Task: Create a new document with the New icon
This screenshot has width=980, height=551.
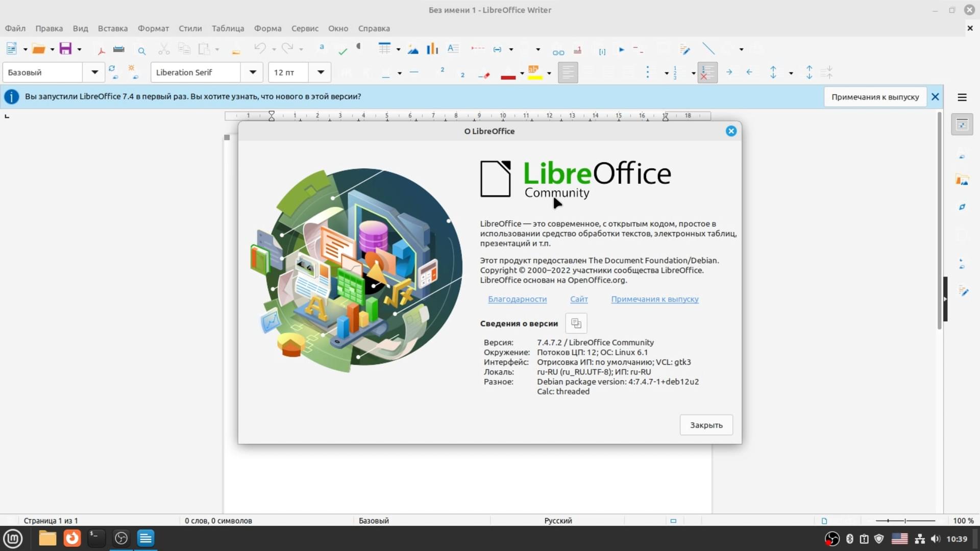Action: click(11, 49)
